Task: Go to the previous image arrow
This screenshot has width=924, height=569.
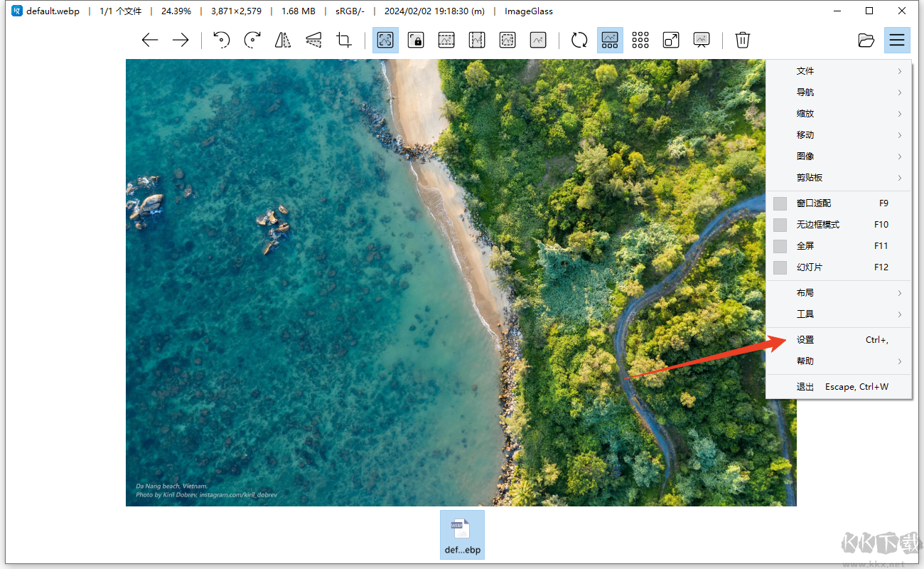Action: [x=150, y=40]
